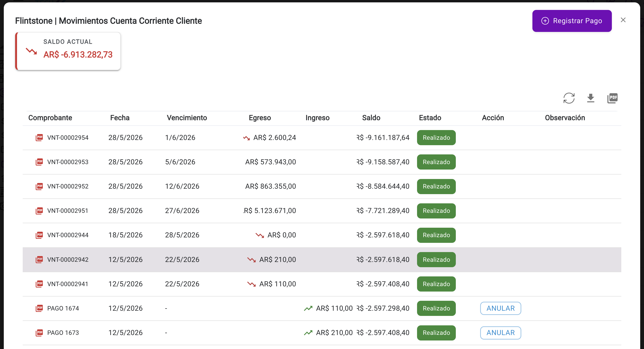
Task: Click the dialog title Flintstone Movimientos
Action: tap(109, 21)
